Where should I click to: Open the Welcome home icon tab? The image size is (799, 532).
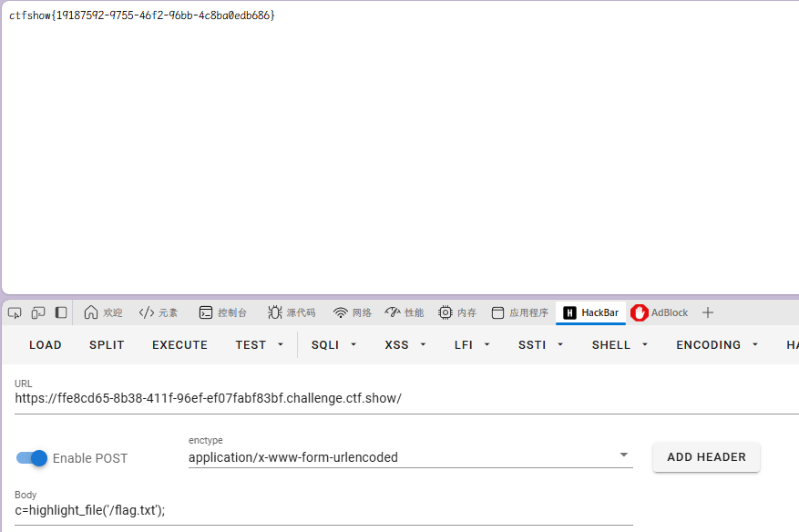[91, 312]
